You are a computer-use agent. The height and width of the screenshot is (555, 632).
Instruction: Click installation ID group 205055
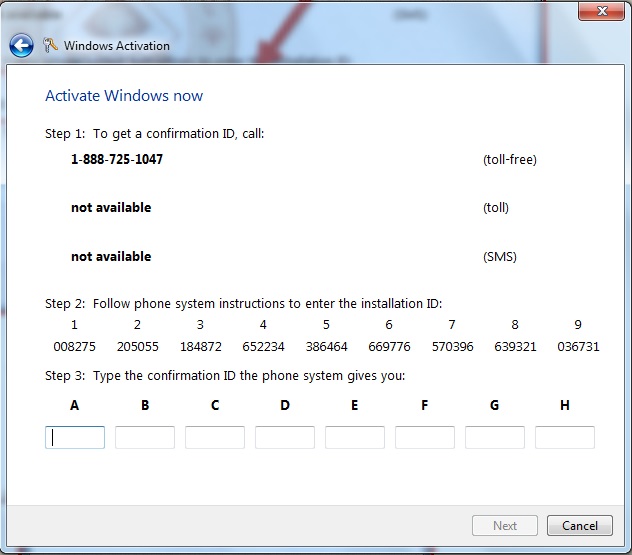137,347
